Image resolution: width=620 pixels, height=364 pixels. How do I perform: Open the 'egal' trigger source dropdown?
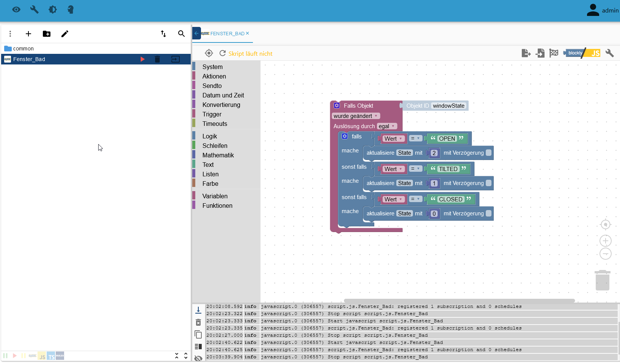click(x=387, y=126)
